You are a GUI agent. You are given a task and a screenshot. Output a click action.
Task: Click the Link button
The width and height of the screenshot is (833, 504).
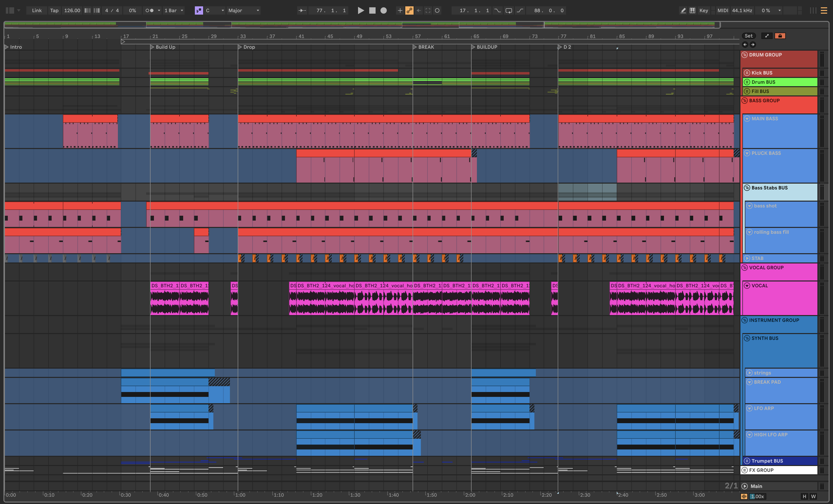[37, 10]
